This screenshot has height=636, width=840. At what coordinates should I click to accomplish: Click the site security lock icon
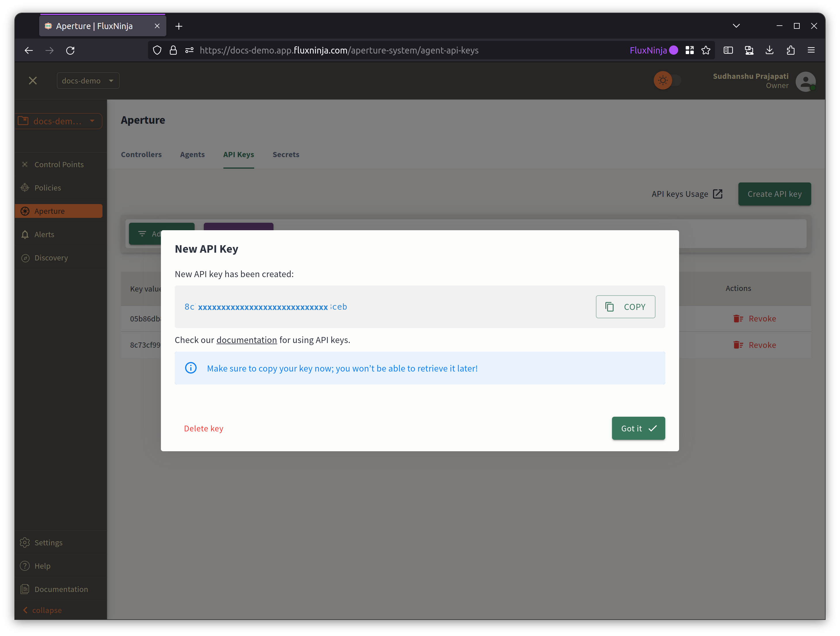173,50
